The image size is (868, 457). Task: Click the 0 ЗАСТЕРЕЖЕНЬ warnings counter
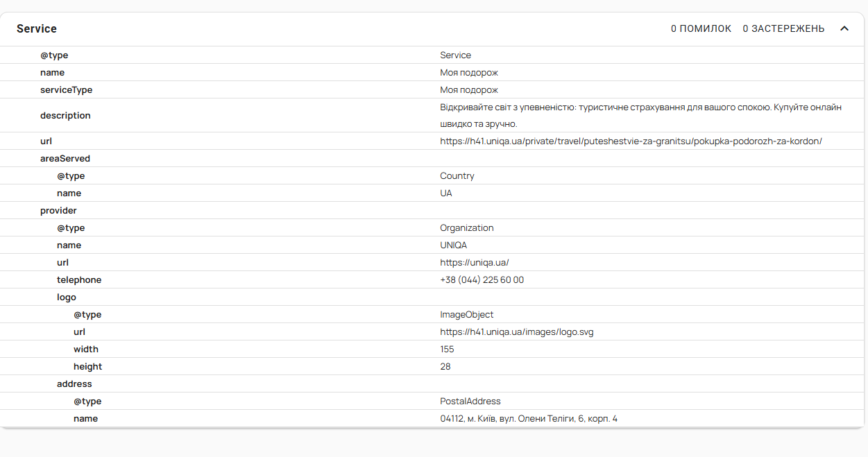[783, 28]
